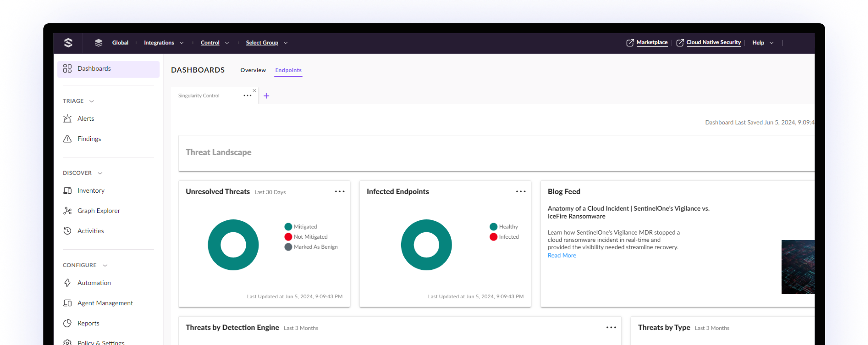Click Read More blog link
The image size is (868, 345).
point(562,256)
